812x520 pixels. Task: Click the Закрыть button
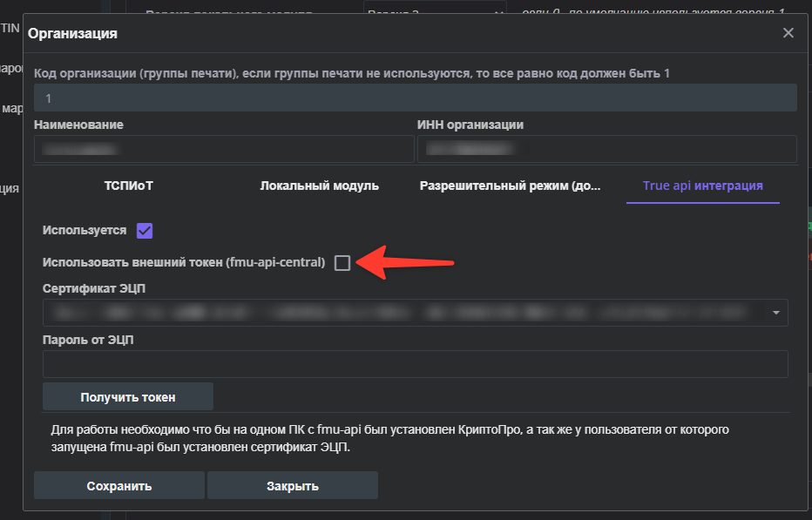(x=293, y=486)
